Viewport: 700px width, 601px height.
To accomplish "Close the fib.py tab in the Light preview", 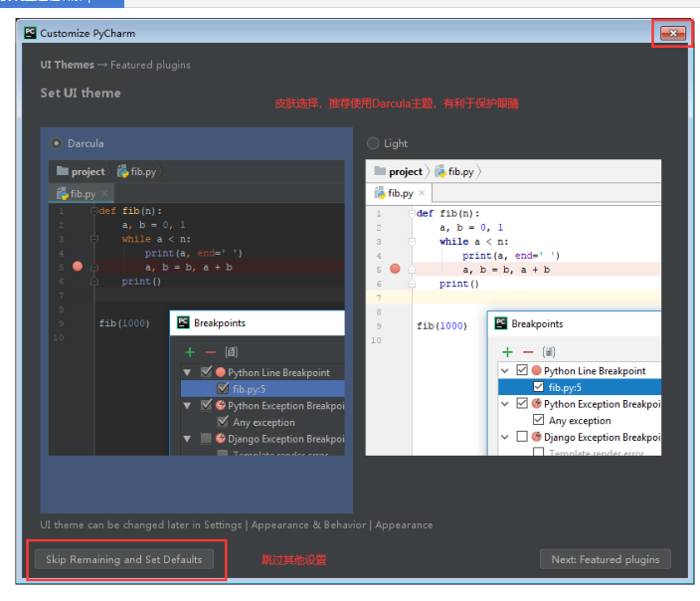I will tap(422, 193).
